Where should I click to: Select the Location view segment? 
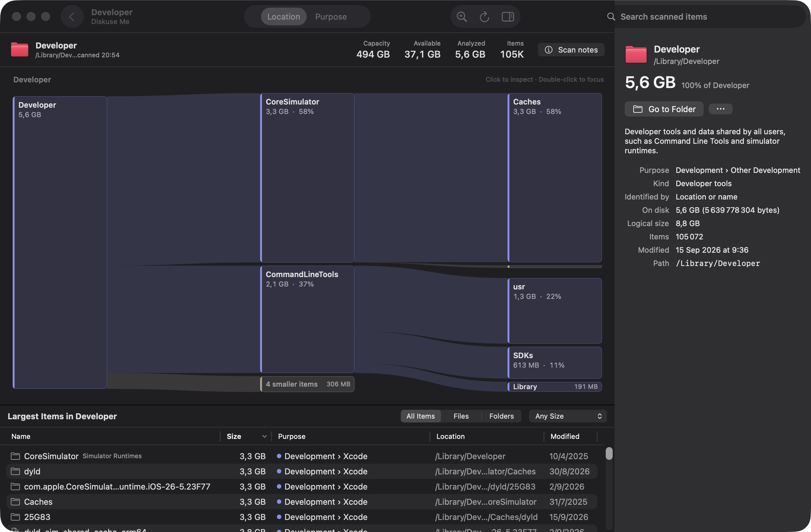pos(284,16)
